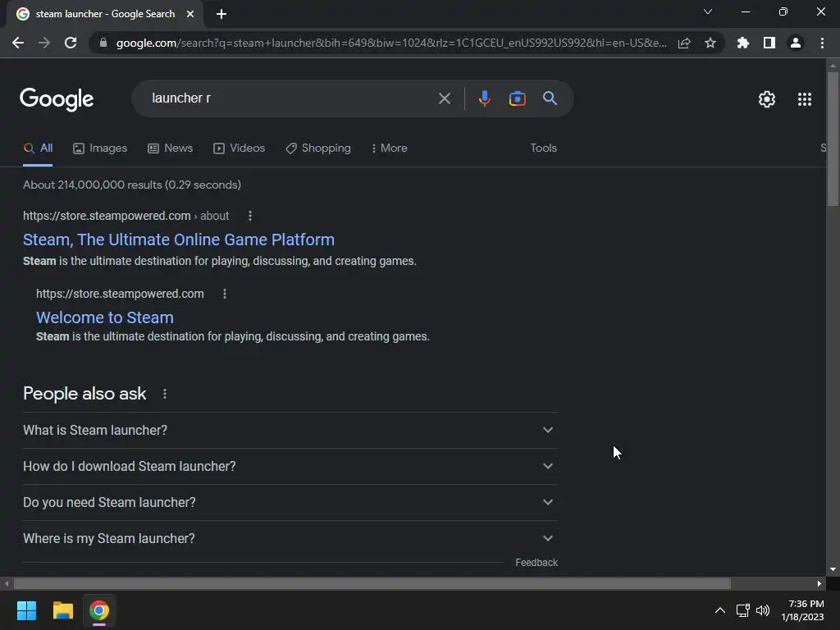
Task: Switch to the Shopping tab
Action: tap(318, 148)
